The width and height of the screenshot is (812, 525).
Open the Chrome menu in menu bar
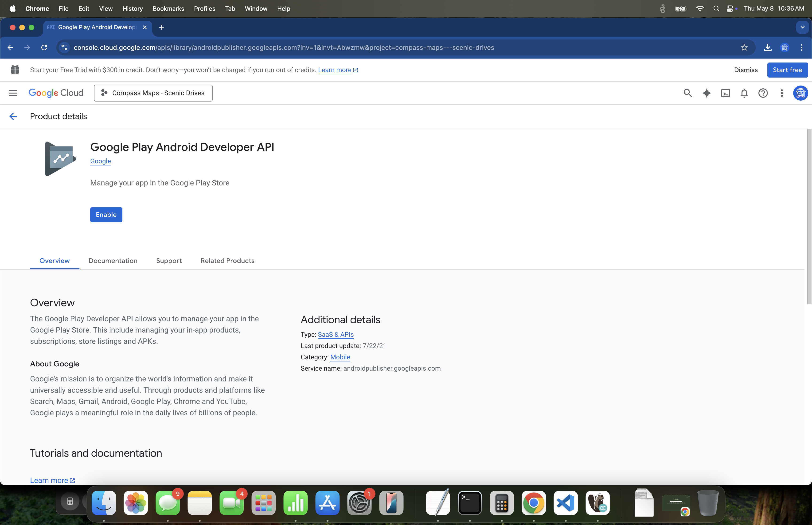[37, 8]
